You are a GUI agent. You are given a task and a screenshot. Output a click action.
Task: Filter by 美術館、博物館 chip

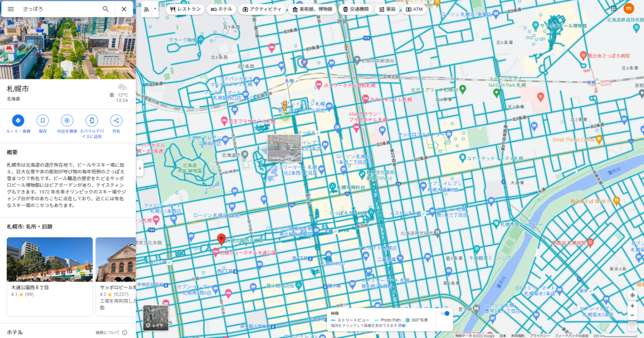(x=313, y=9)
